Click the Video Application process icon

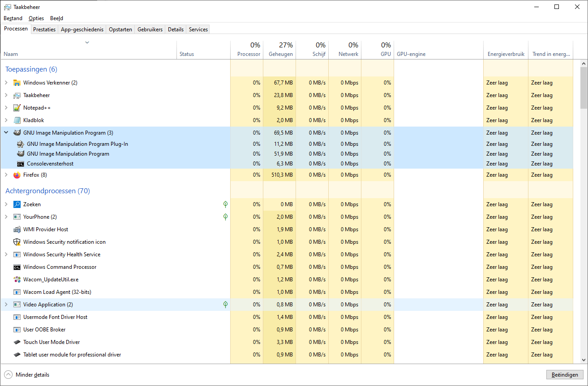17,305
